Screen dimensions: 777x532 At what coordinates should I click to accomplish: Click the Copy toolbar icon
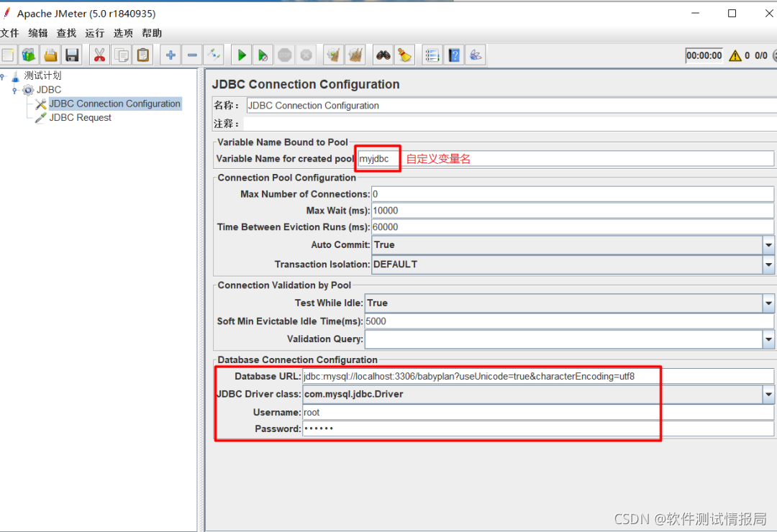pos(122,55)
